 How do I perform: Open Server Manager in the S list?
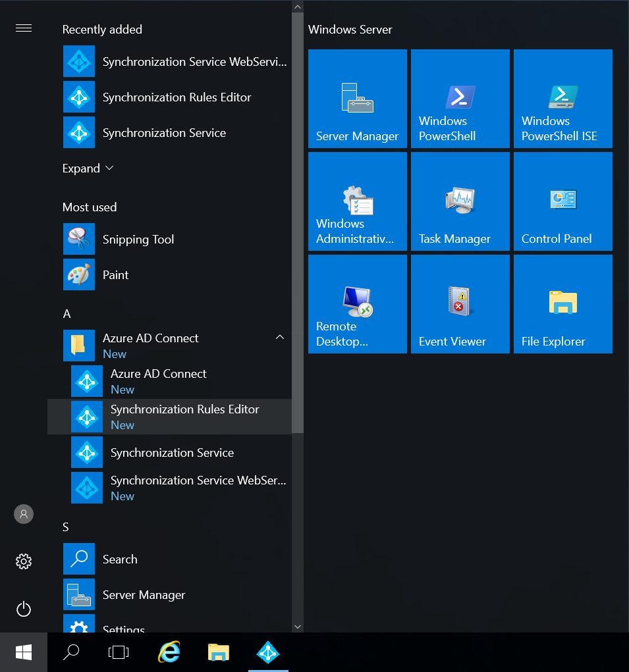(169, 594)
